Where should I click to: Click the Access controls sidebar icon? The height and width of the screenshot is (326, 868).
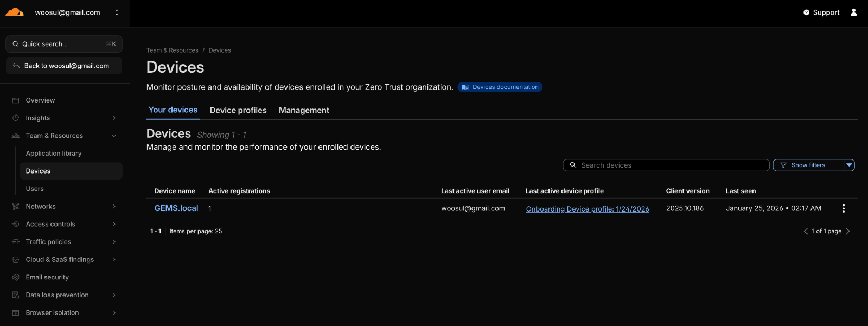16,224
